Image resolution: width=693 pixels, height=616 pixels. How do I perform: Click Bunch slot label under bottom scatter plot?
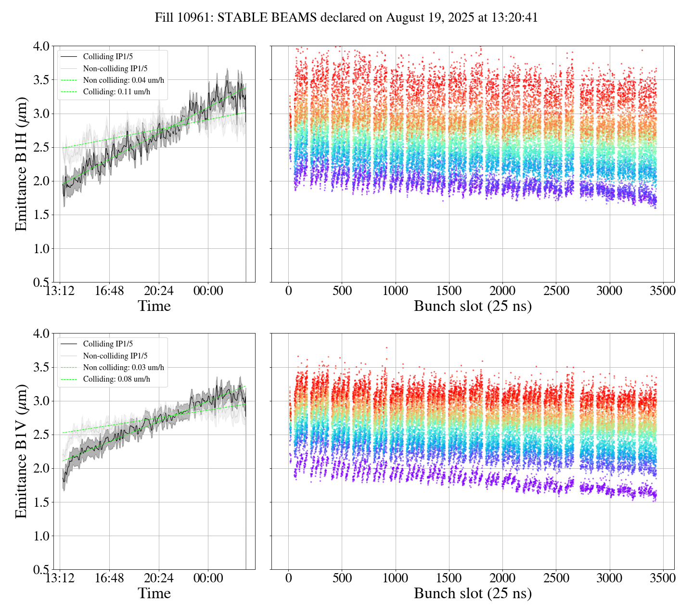point(473,593)
